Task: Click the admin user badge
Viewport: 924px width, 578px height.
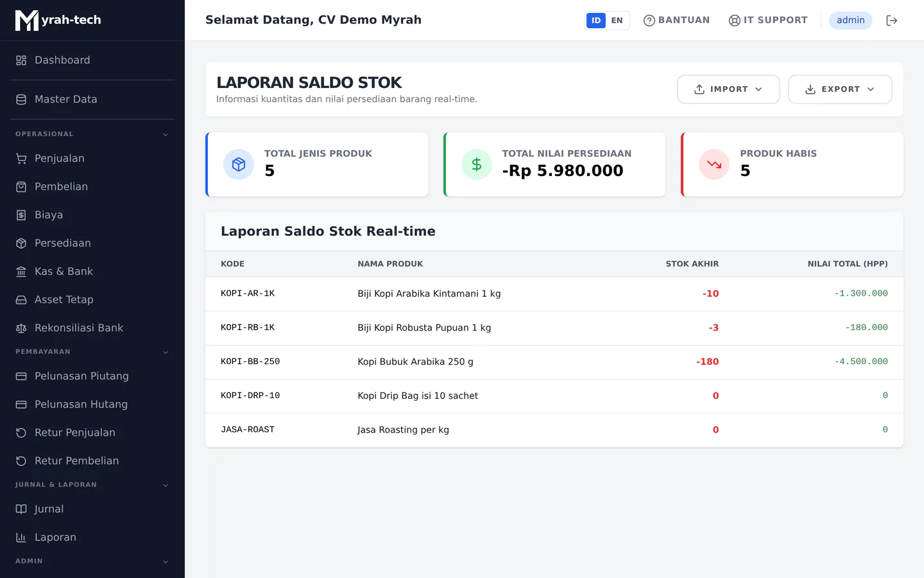Action: 851,21
